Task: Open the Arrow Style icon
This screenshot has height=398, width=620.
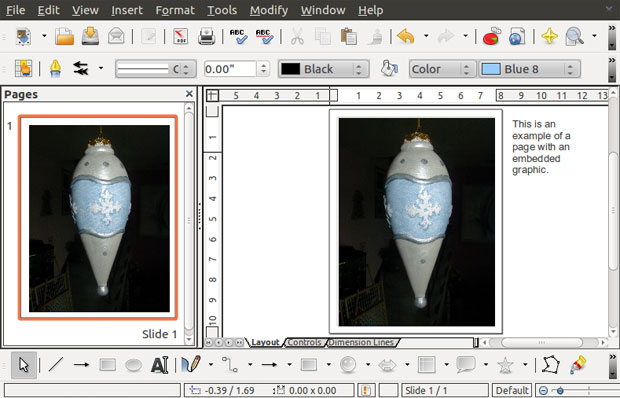Action: (x=81, y=69)
